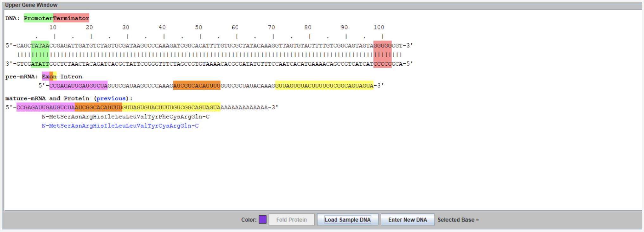Click the ATATT promoter on bottom strand
Screen dimensions: 644x232
pos(40,64)
